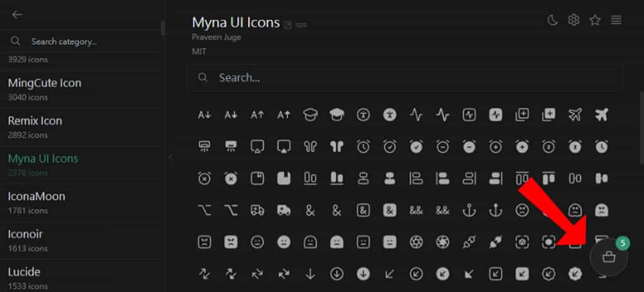Select the solid angry square face icon

231,242
